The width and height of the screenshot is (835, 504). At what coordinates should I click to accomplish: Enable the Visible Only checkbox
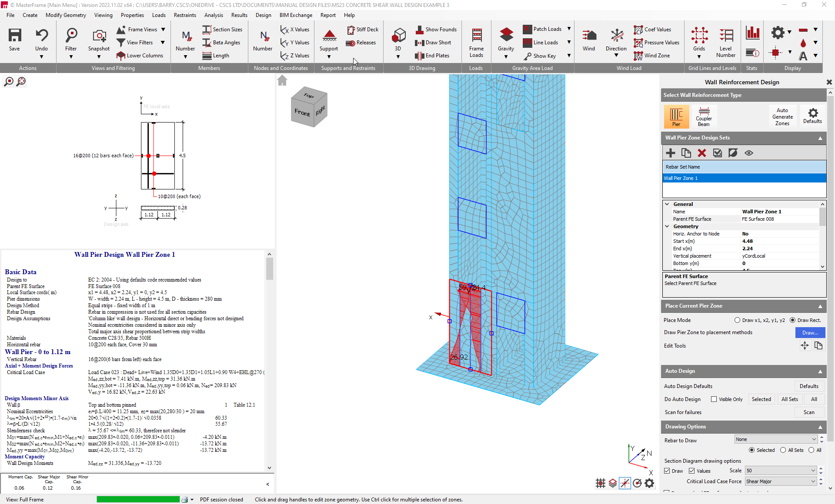point(714,399)
